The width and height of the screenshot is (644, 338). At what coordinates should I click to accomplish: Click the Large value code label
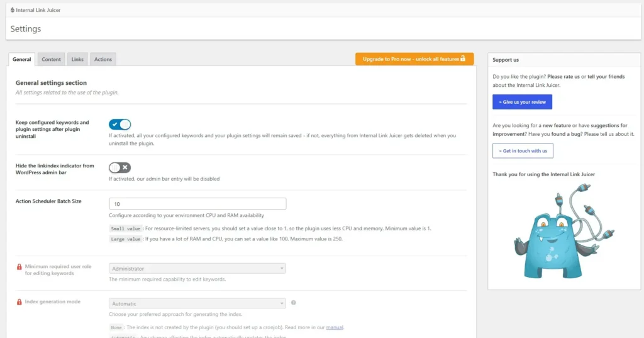point(125,239)
